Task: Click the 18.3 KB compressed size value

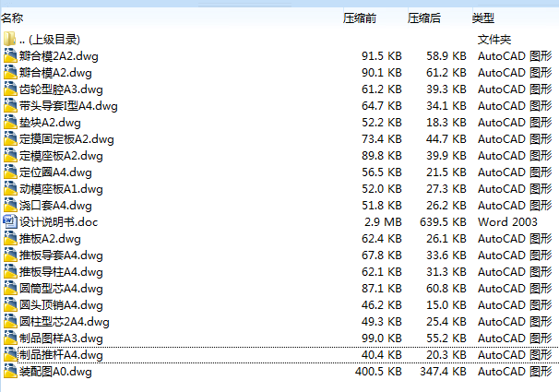Action: click(x=446, y=123)
